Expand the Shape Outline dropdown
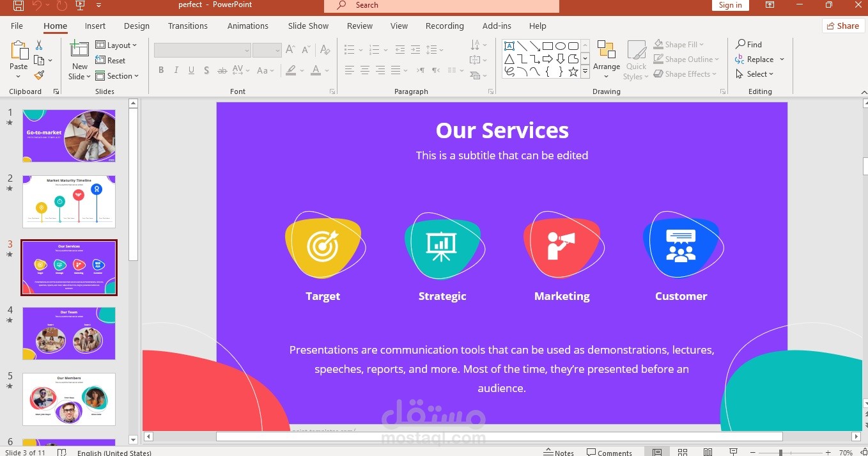The height and width of the screenshot is (456, 868). [686, 59]
